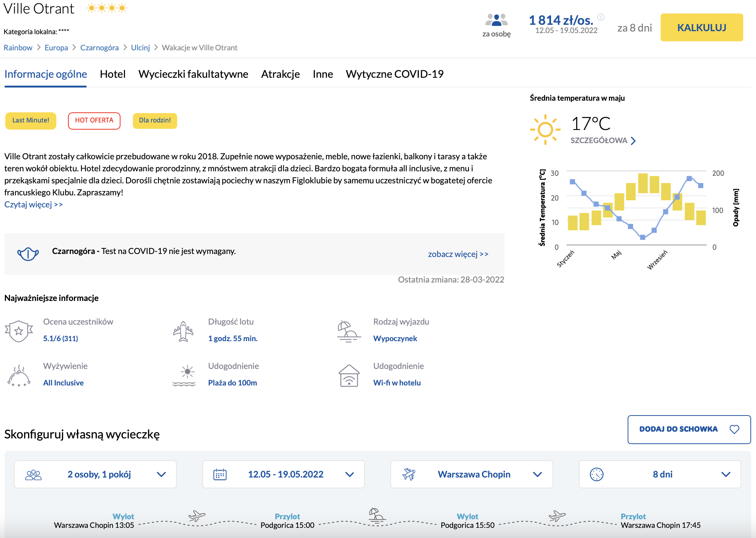The image size is (756, 538).
Task: Click 'Warszawa Chopin 13:05' departure text
Action: coord(94,525)
